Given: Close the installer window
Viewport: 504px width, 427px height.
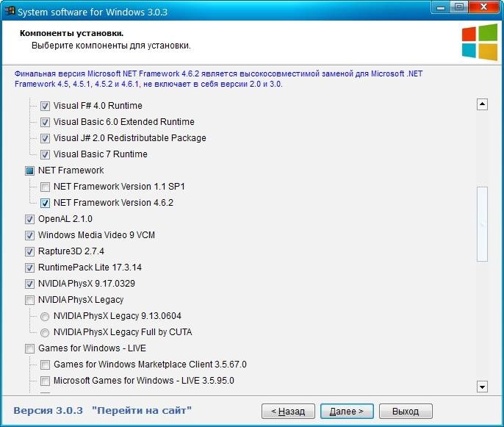Looking at the screenshot, I should click(483, 7).
